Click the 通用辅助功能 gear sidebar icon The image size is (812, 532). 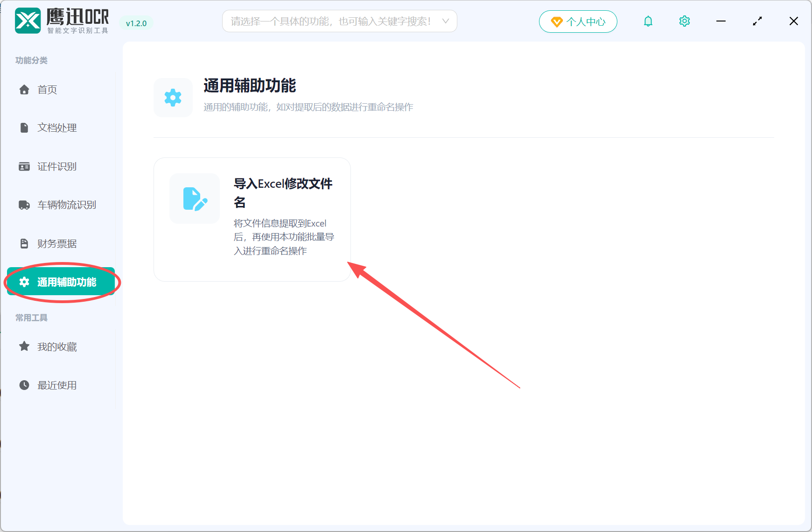coord(24,282)
